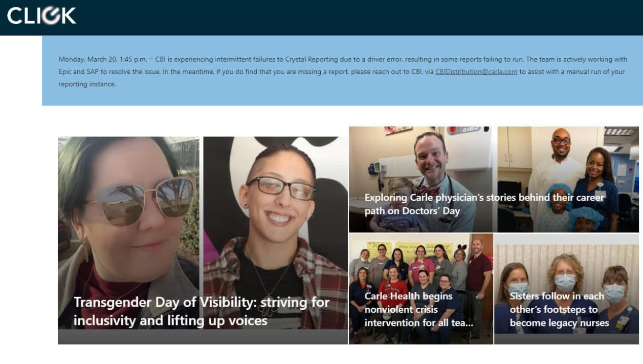Image resolution: width=643 pixels, height=364 pixels.
Task: Open the CBIDistribution@carle.com email link
Action: tap(476, 71)
